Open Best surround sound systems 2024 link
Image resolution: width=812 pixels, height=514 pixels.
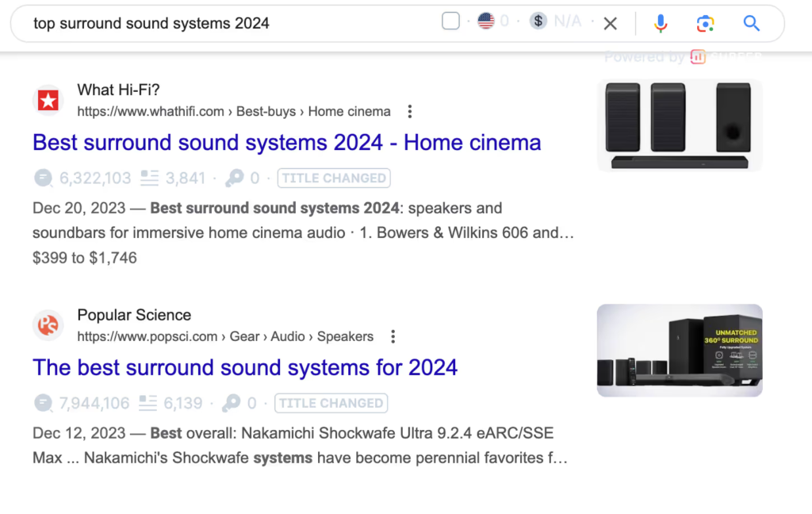(x=287, y=143)
